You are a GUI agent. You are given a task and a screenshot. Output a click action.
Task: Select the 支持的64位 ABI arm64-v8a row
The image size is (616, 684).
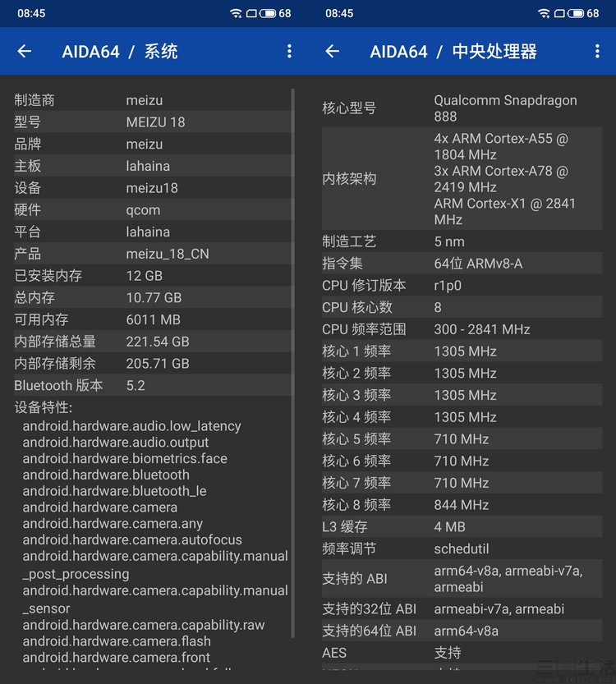(x=462, y=631)
